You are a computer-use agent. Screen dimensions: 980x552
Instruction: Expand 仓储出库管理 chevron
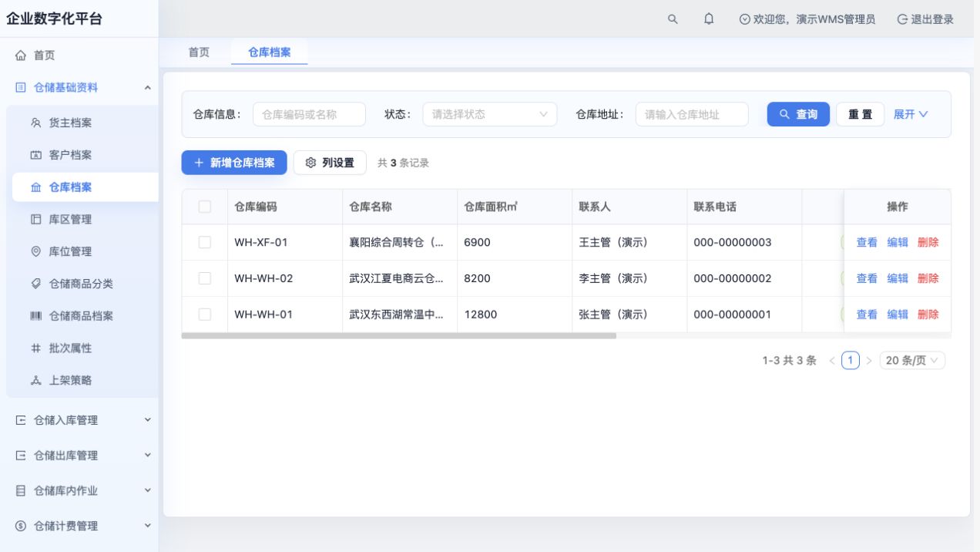(x=148, y=456)
